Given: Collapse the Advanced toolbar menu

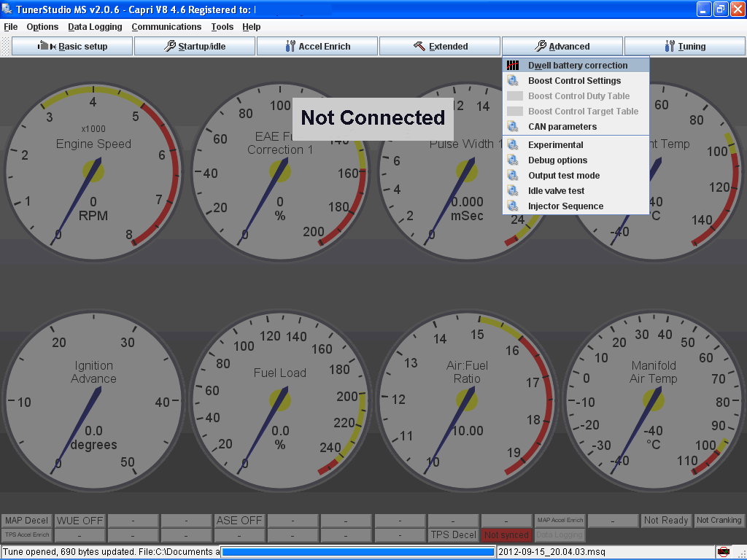Looking at the screenshot, I should tap(562, 46).
